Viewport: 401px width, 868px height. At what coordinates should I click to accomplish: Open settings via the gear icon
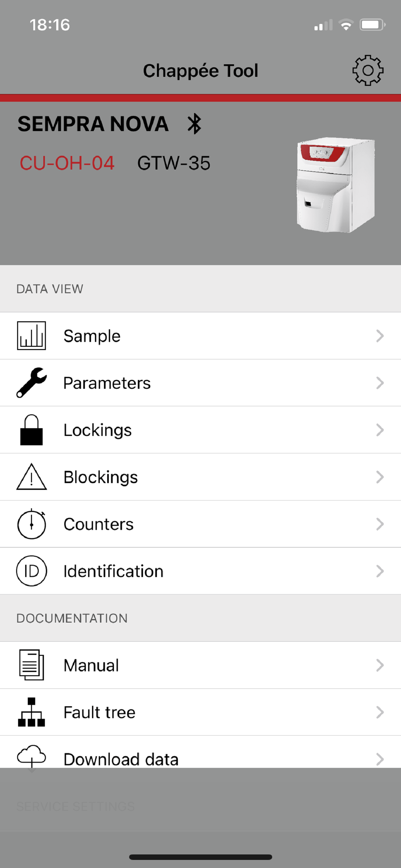[368, 70]
